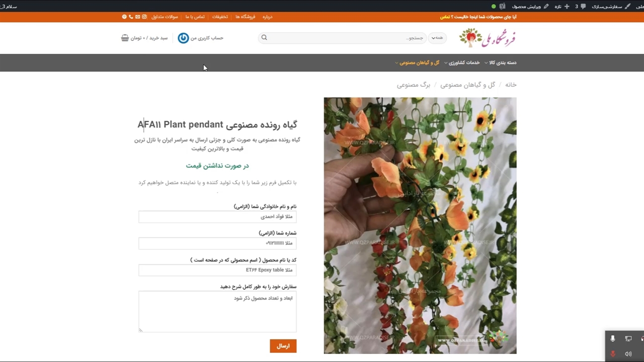Click the phone number input field
The image size is (644, 362).
217,243
